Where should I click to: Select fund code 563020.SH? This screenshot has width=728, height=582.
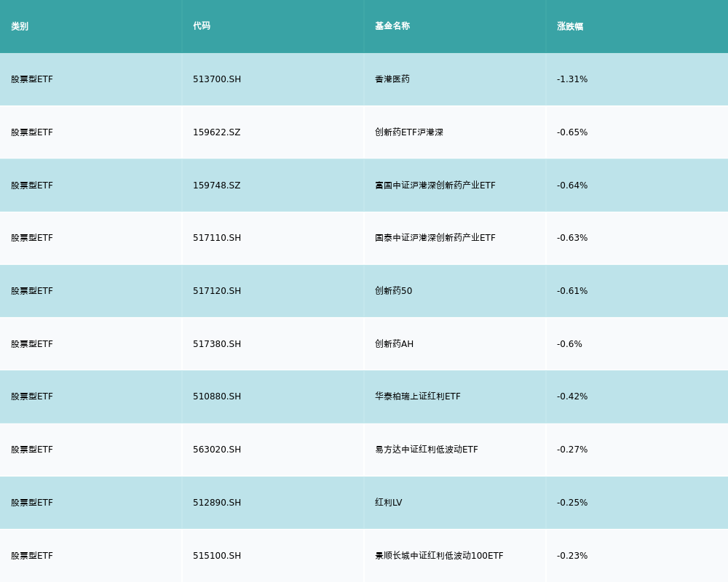tap(217, 450)
